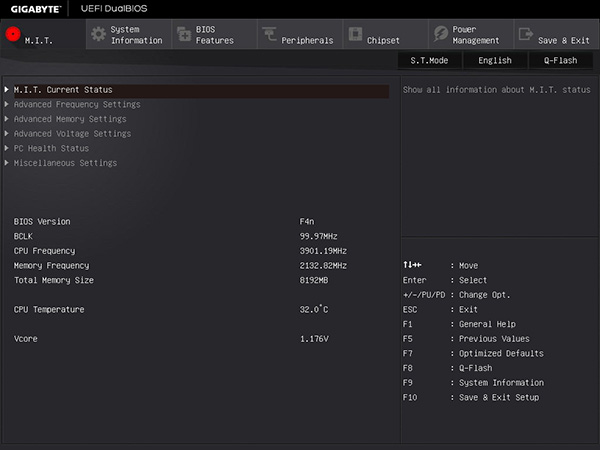Click the Power Management plug icon

(440, 34)
